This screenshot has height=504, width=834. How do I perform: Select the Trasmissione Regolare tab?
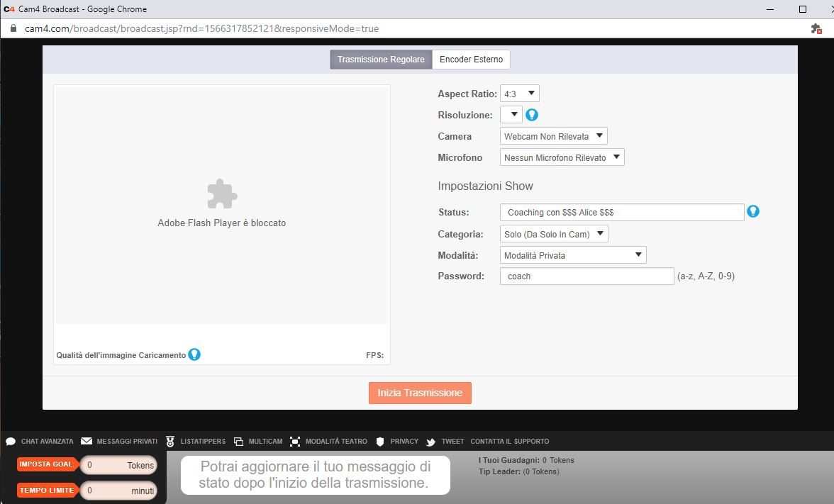point(381,60)
